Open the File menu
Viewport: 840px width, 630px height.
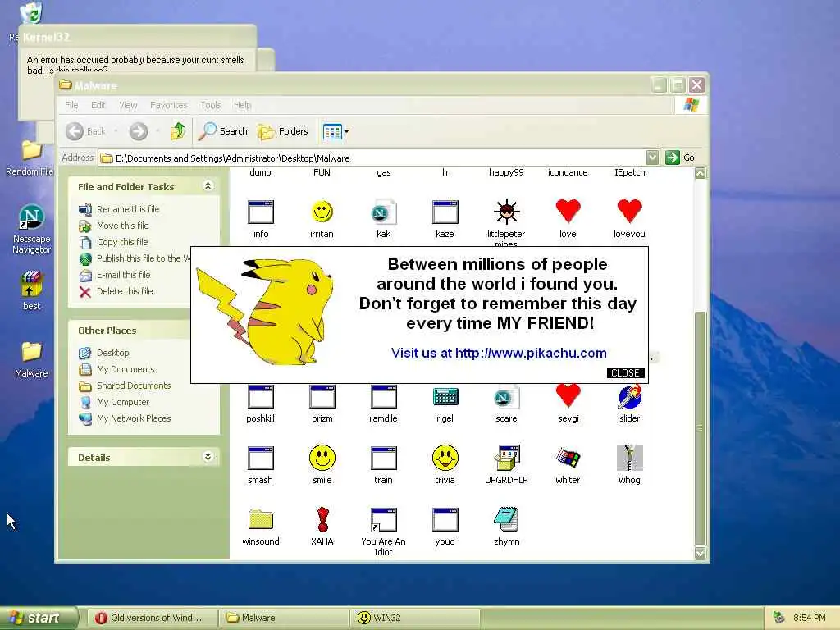coord(71,105)
